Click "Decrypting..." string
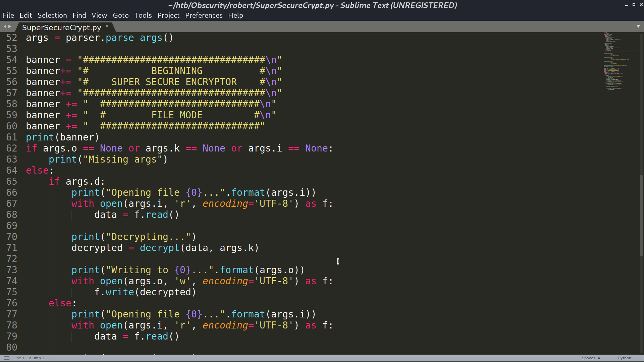Image resolution: width=644 pixels, height=362 pixels. [x=148, y=237]
